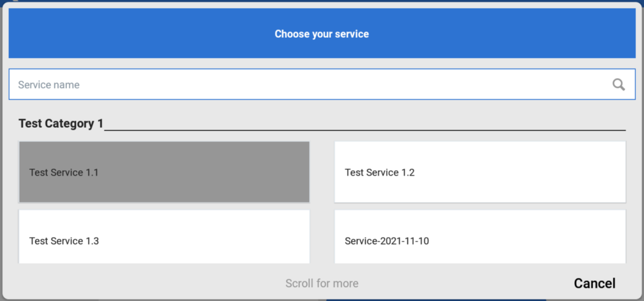Click the Service name placeholder text

point(49,85)
